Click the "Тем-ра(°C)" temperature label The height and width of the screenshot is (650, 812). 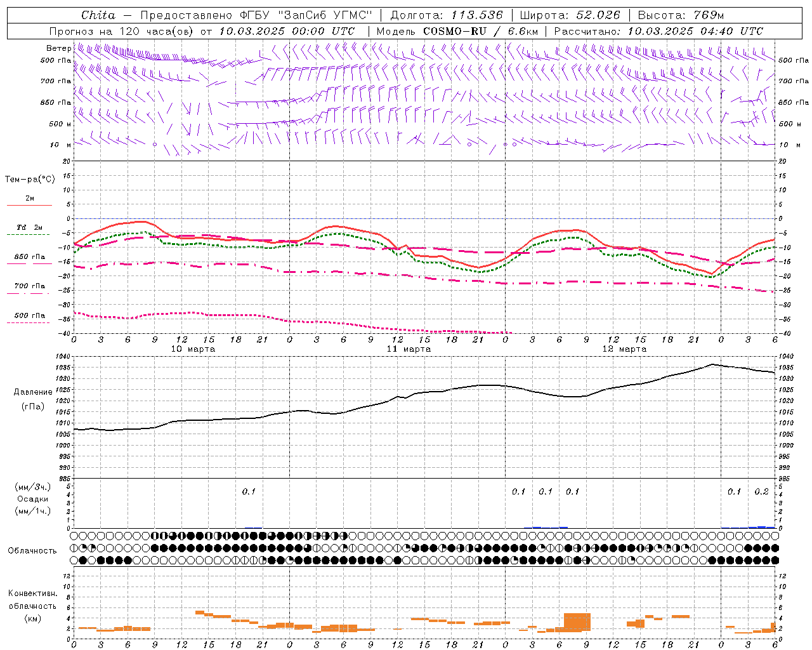(30, 180)
